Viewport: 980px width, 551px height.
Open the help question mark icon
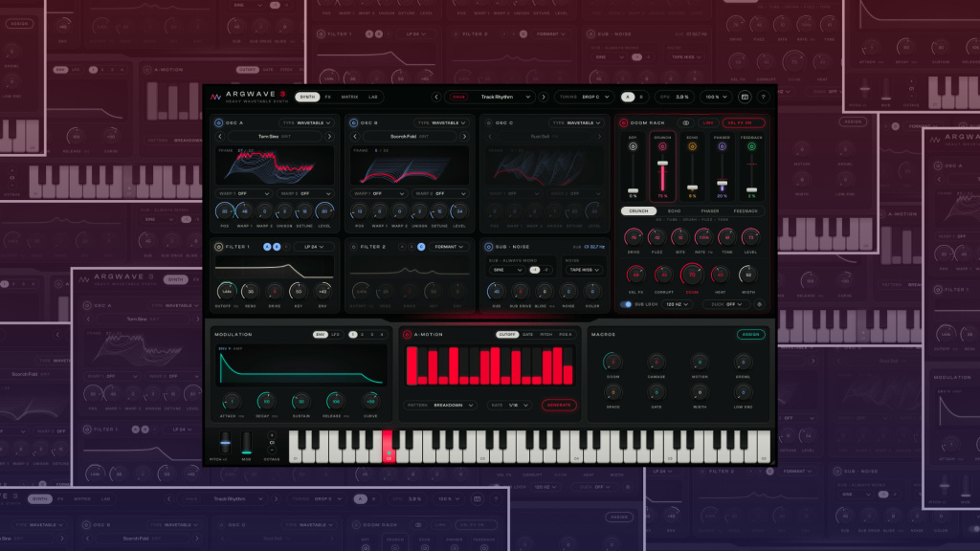763,97
